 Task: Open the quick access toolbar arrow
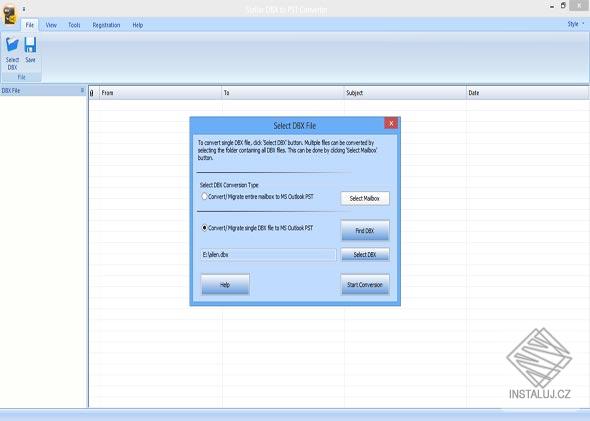pos(24,9)
